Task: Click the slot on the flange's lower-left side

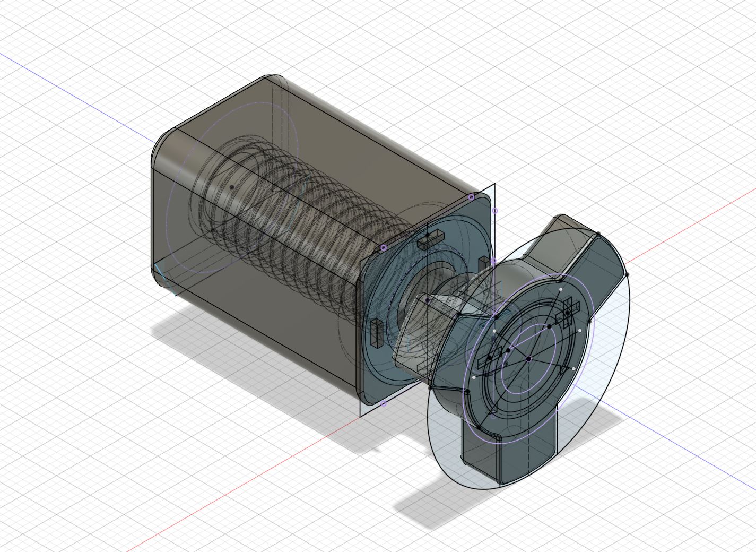Action: click(376, 333)
